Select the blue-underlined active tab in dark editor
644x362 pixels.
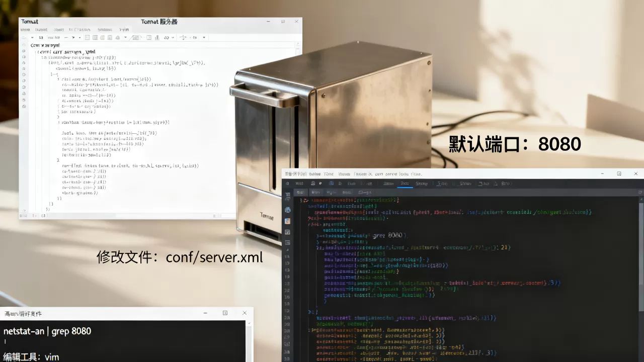404,184
